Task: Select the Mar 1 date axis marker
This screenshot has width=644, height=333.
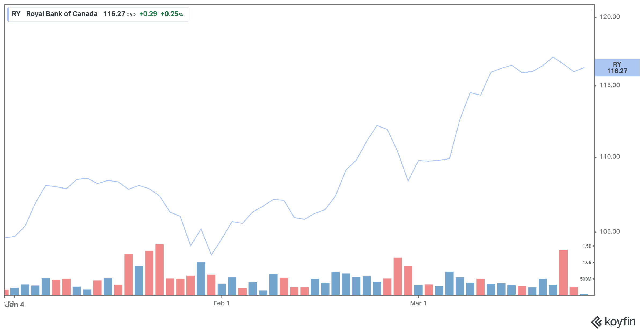Action: point(418,303)
